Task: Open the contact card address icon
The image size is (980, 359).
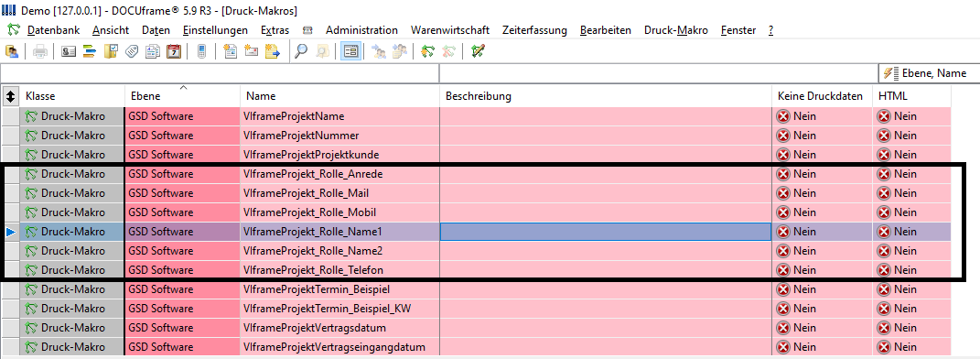Action: (x=68, y=52)
